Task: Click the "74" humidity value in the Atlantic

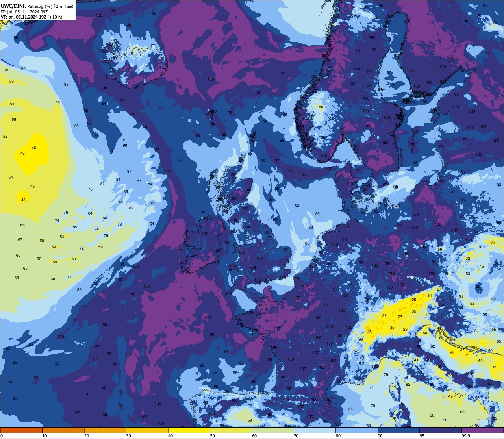Action: click(57, 221)
